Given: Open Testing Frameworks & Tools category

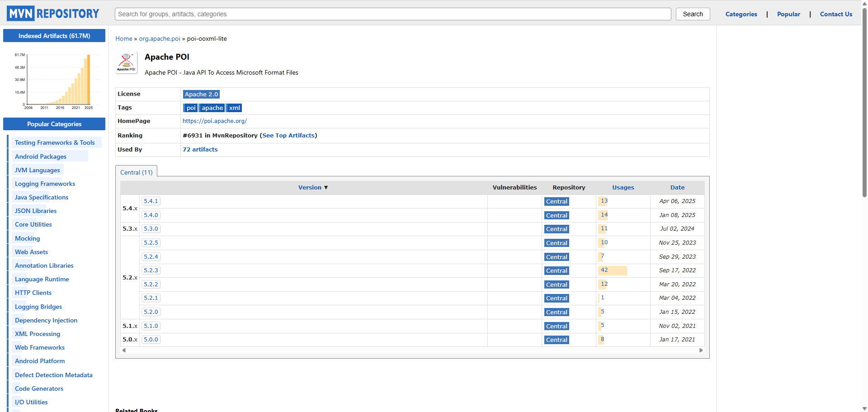Looking at the screenshot, I should tap(55, 142).
